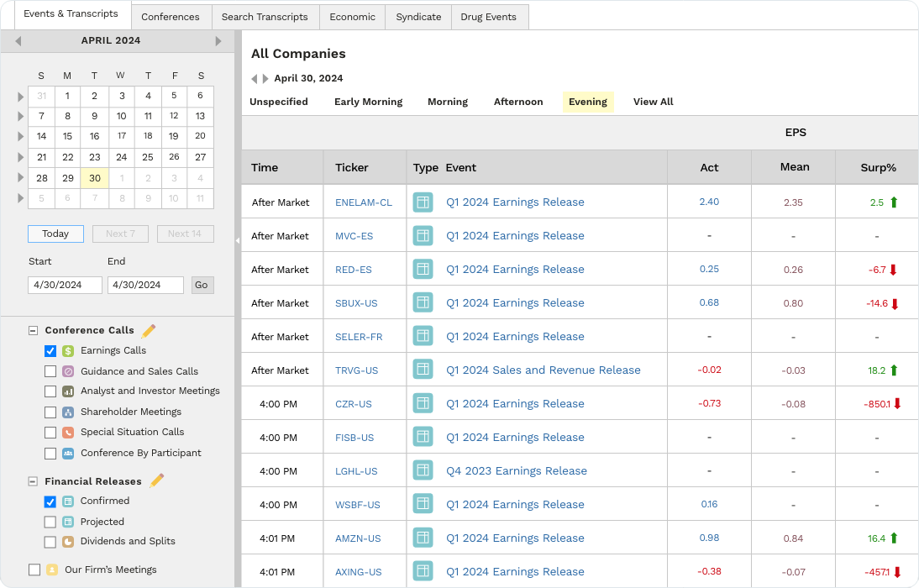The image size is (919, 588).
Task: Select April 15 on the calendar
Action: tap(68, 137)
